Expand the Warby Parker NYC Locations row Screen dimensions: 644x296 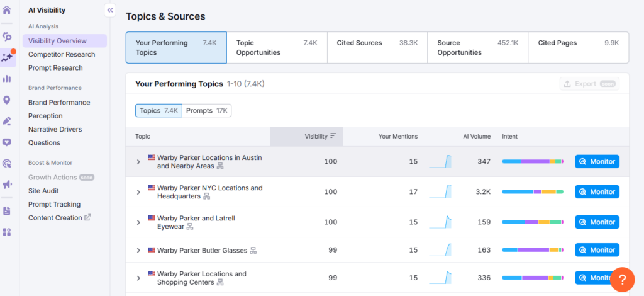click(138, 192)
